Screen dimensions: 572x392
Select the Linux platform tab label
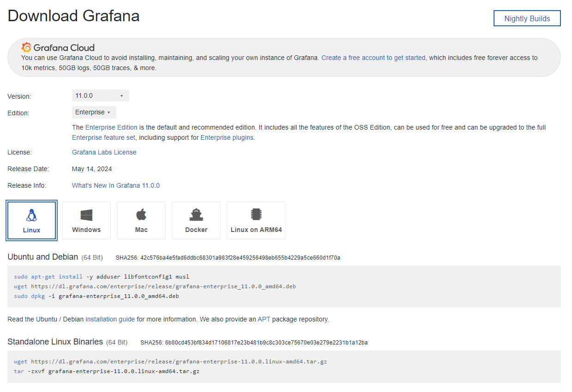point(32,230)
